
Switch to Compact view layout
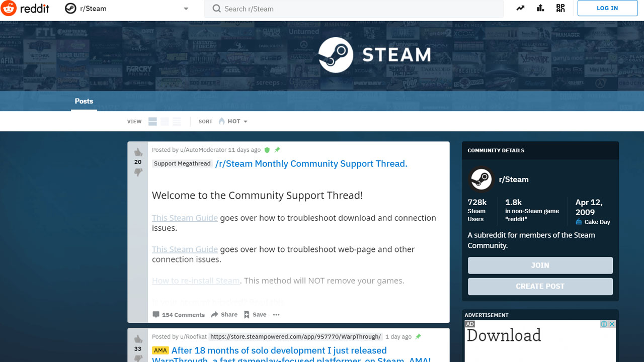point(177,122)
